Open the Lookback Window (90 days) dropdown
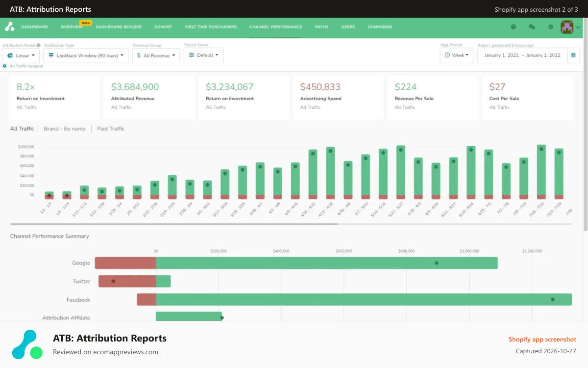The width and height of the screenshot is (588, 368). (86, 55)
